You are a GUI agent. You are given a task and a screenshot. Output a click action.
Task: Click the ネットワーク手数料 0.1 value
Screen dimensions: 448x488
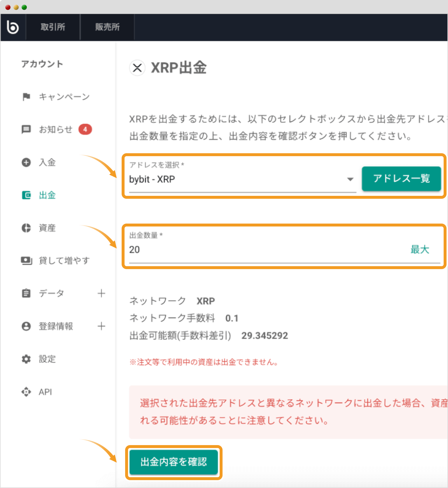pos(232,318)
